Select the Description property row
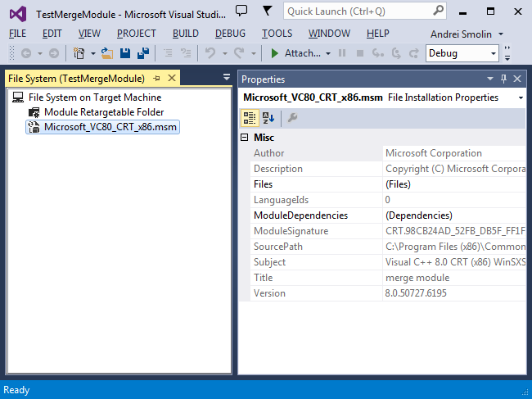The image size is (532, 399). click(x=388, y=169)
